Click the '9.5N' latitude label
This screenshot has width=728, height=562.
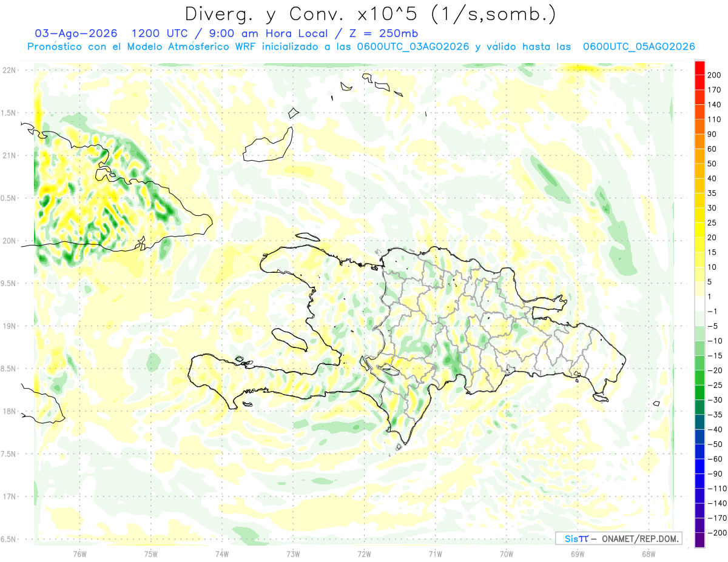click(8, 283)
